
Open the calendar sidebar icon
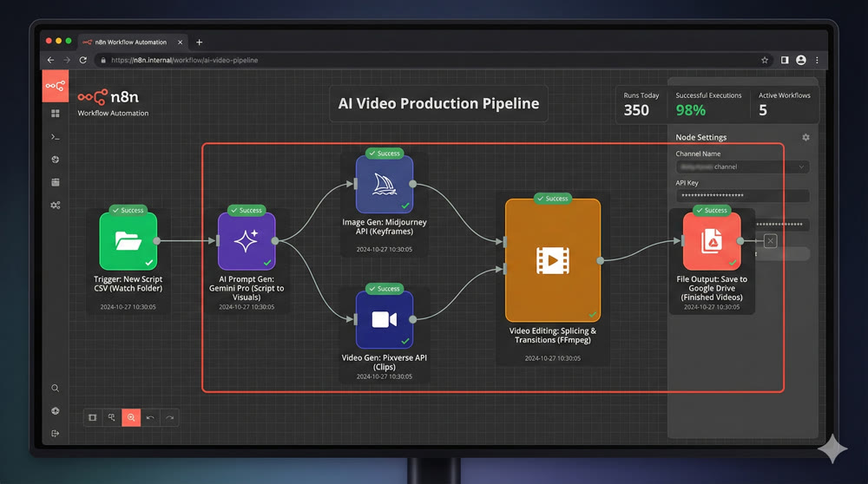coord(56,182)
